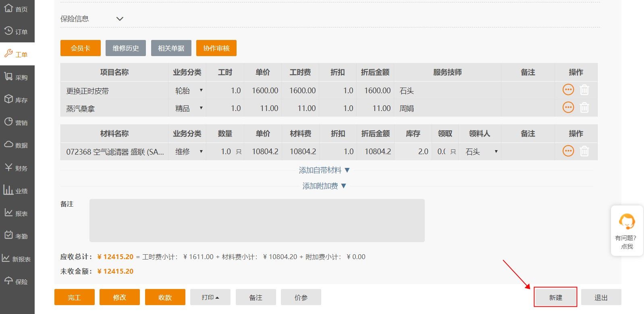Click the 服务技师 cell showing 石头
Viewport: 644px width, 314px height.
447,91
